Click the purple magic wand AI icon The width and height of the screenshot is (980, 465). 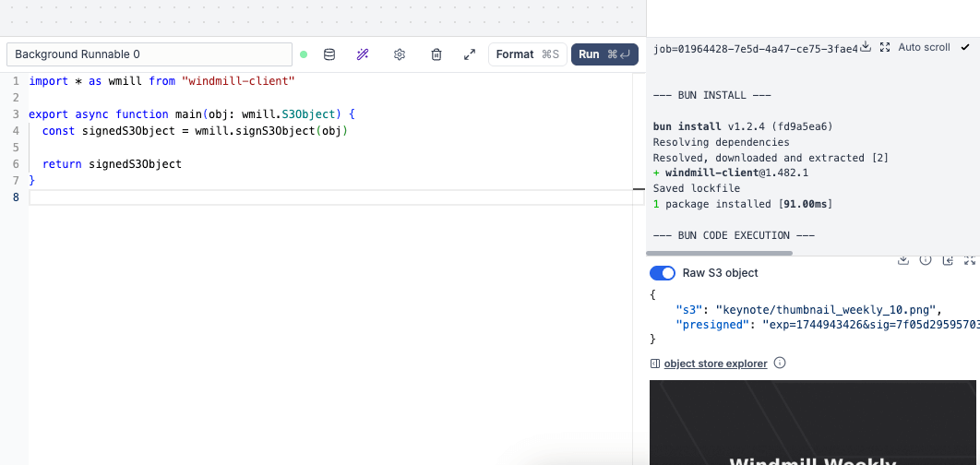pyautogui.click(x=363, y=54)
